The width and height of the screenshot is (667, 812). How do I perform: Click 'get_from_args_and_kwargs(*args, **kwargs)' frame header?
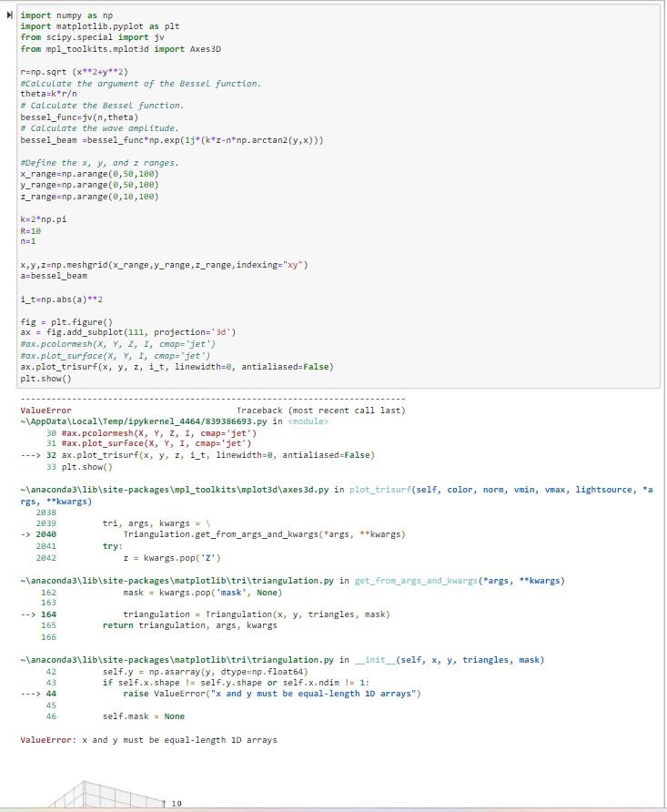point(460,581)
